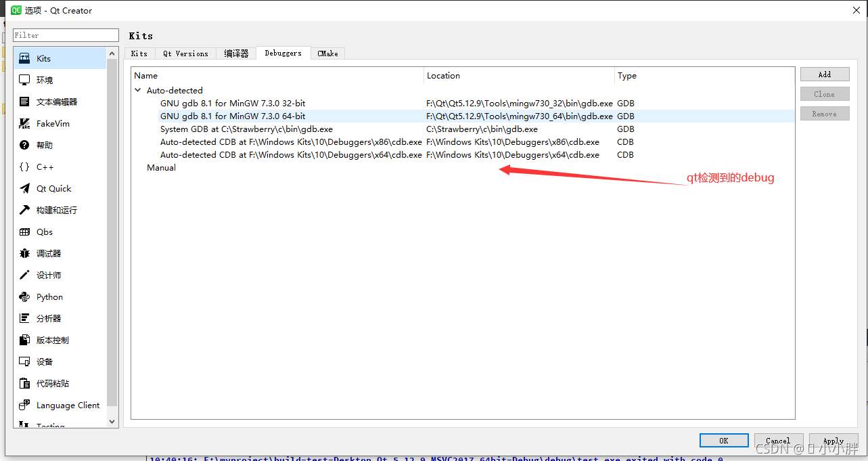Click location F:\Windows Kits\10\Debuggers\x64\cdb.exe
The width and height of the screenshot is (868, 461).
513,155
